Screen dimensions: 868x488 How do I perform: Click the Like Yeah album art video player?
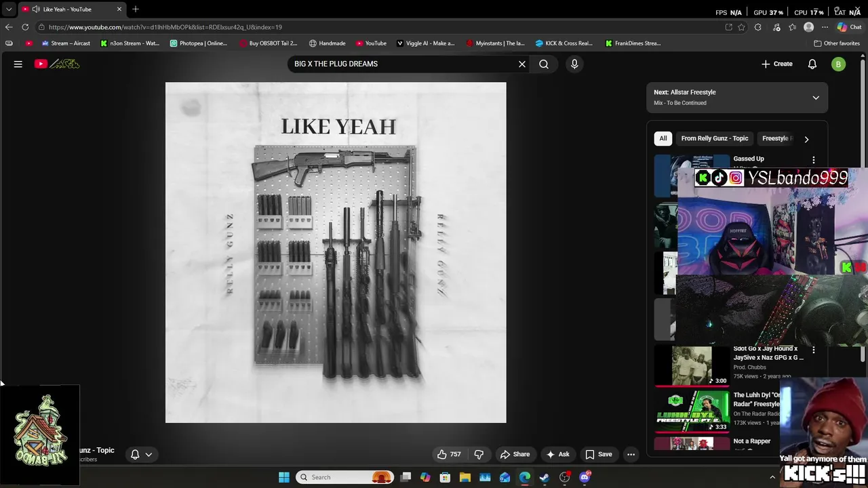pos(336,253)
